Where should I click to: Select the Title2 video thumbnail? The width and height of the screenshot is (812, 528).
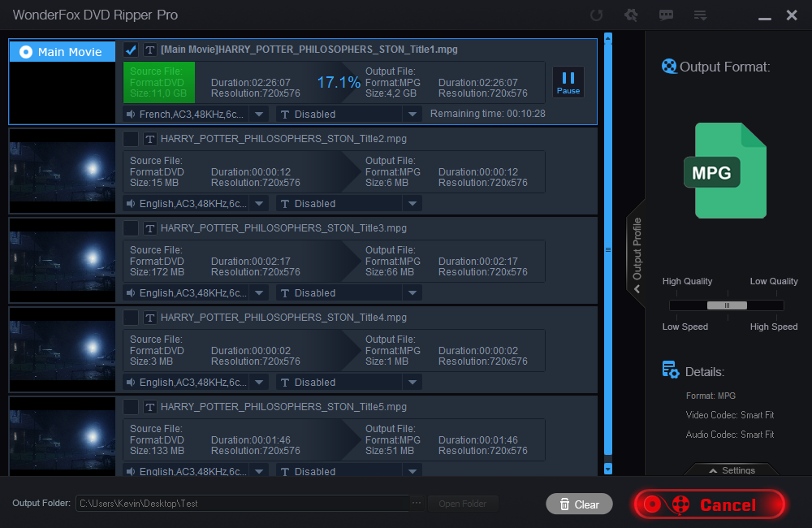[63, 171]
